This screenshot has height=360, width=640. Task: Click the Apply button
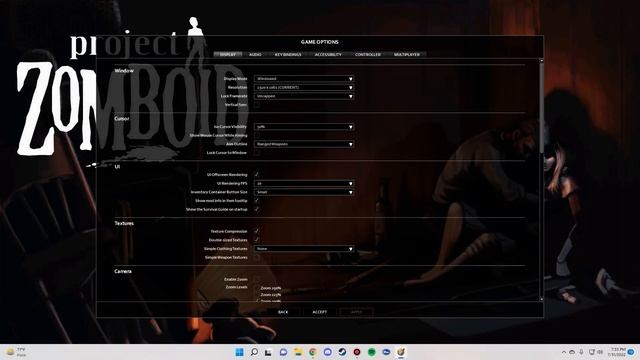point(356,312)
